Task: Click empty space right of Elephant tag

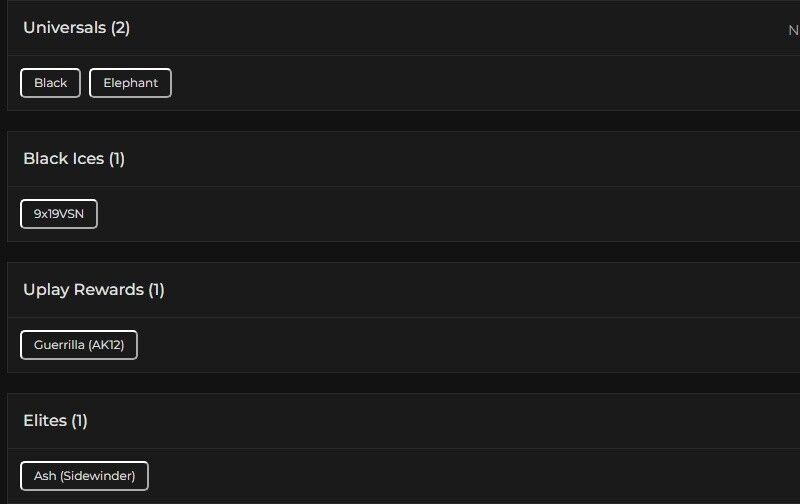Action: 450,83
